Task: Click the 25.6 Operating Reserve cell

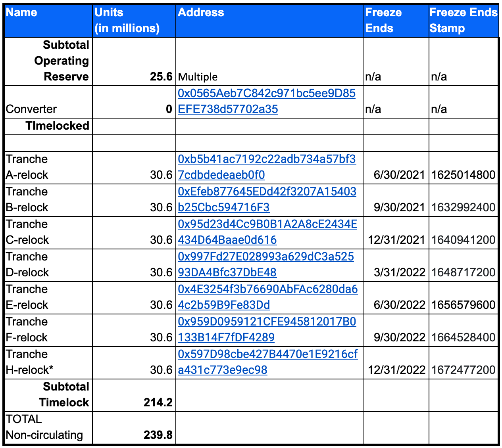Action: pyautogui.click(x=134, y=61)
